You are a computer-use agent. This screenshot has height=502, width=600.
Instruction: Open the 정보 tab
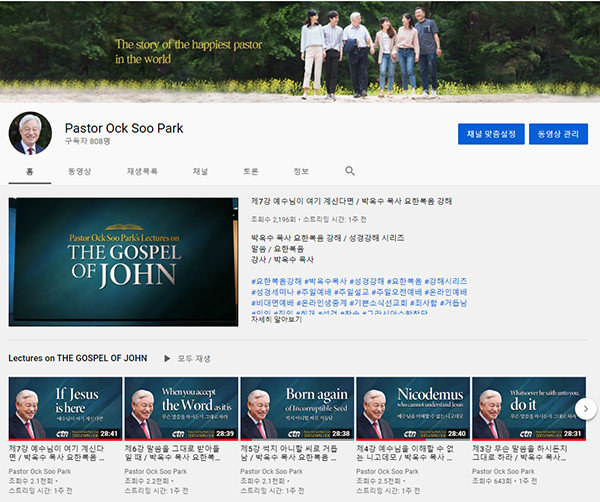pos(301,171)
